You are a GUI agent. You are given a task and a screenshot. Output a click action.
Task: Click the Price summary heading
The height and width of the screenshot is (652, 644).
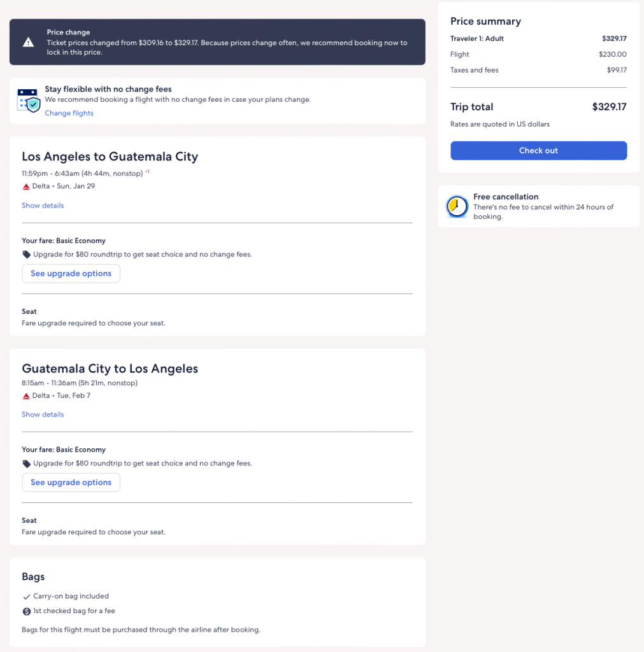point(485,22)
